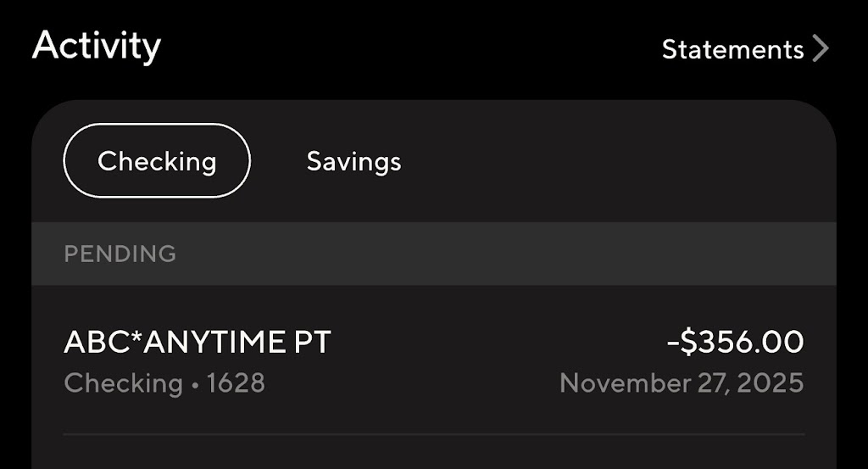Tap the minus sign on $356.00
Viewport: 868px width, 469px height.
[x=673, y=343]
